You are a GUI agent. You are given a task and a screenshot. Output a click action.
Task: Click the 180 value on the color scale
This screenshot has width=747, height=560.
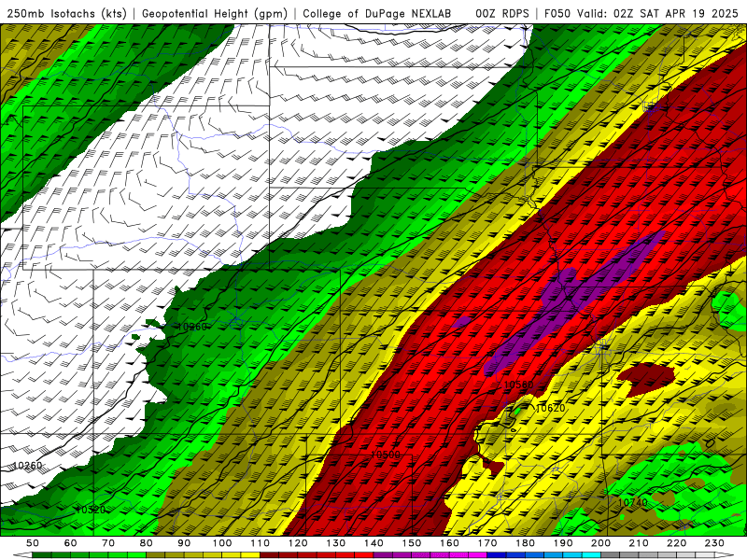click(525, 543)
